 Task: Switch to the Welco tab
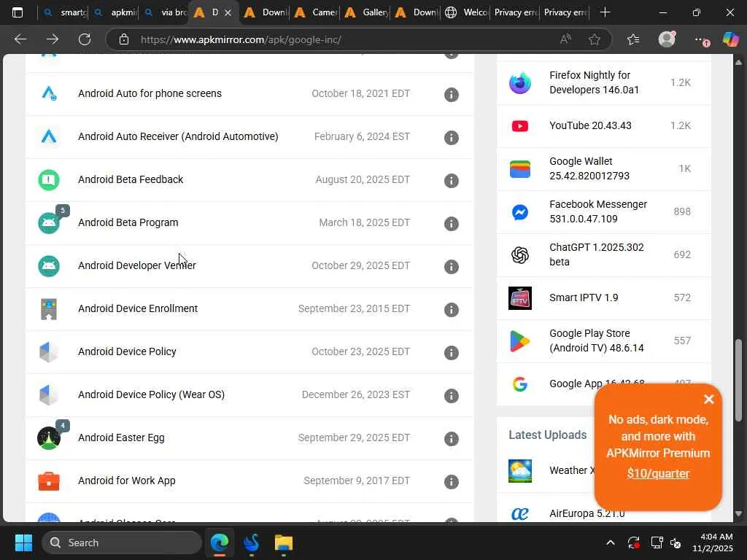point(467,12)
